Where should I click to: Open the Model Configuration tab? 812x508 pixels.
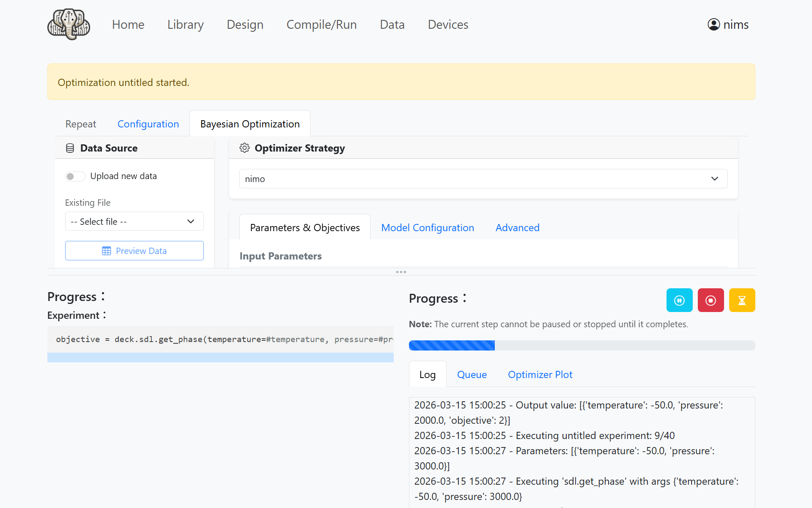click(x=427, y=228)
